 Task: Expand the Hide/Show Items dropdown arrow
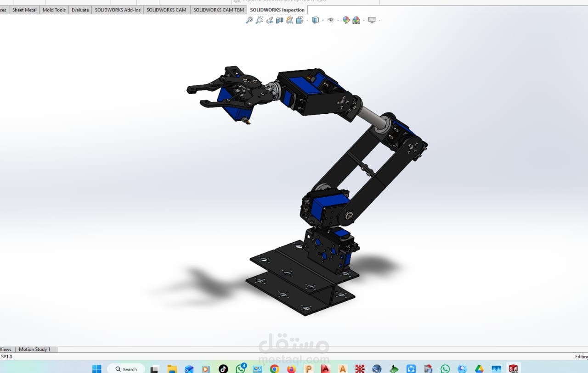coord(338,20)
